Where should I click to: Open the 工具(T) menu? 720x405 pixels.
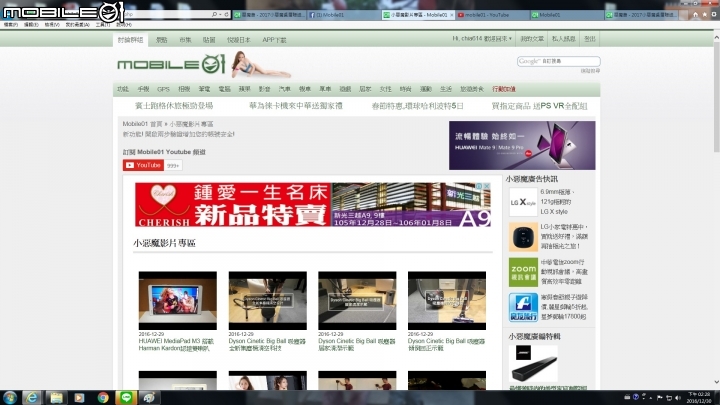click(x=103, y=25)
